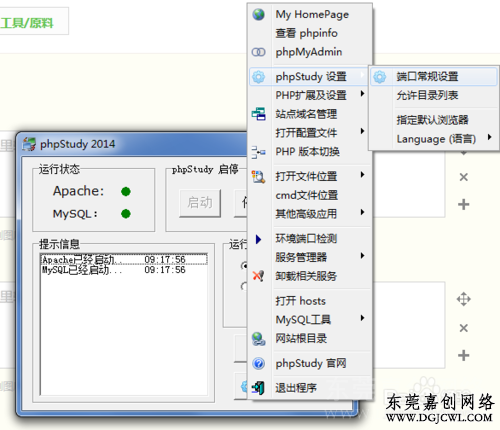Click the phpStudy 2014 window title text
This screenshot has width=500, height=430.
(x=77, y=144)
